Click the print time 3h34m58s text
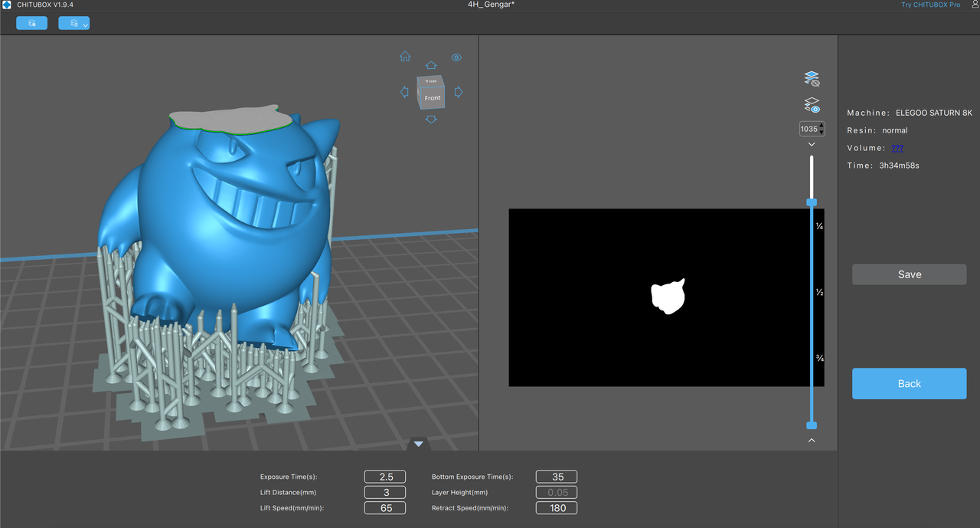 (x=899, y=166)
